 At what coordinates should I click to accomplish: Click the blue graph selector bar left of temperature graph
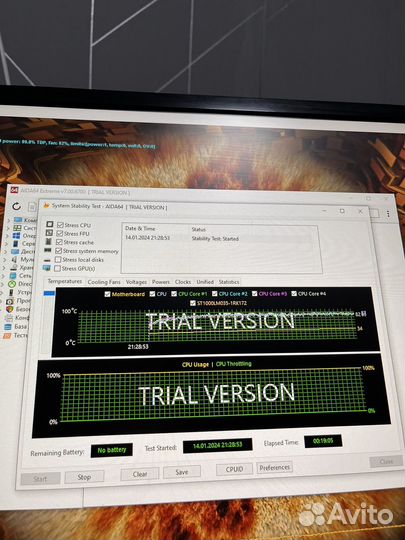click(49, 293)
